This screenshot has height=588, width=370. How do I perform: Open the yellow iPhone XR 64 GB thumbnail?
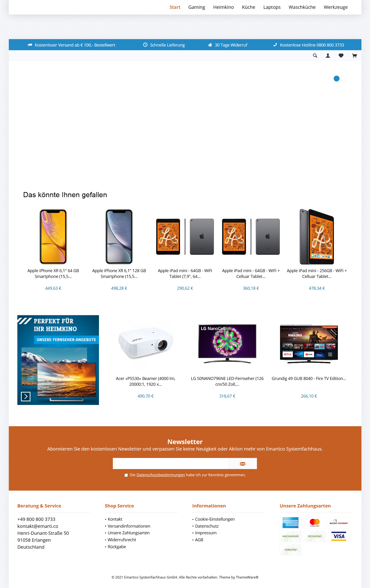pos(53,236)
